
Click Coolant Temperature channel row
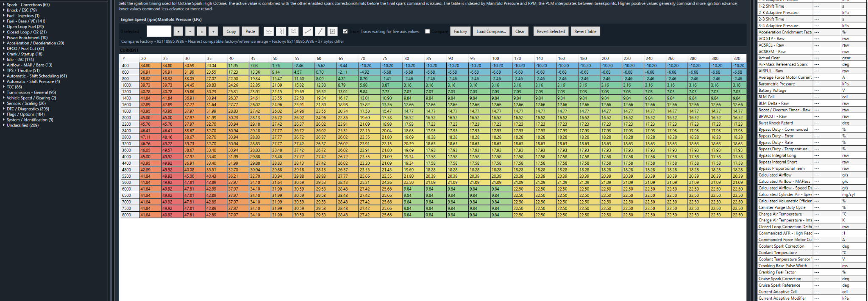tap(811, 253)
